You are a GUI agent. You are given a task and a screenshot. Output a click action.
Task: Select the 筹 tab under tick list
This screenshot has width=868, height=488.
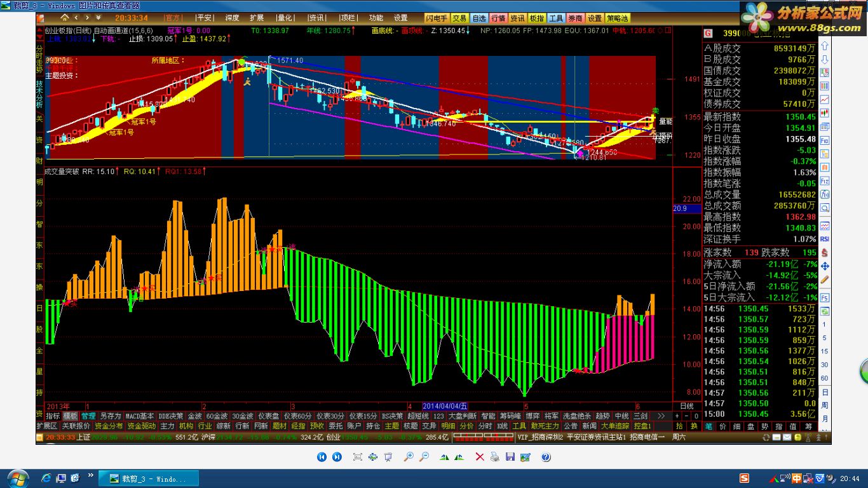[808, 426]
